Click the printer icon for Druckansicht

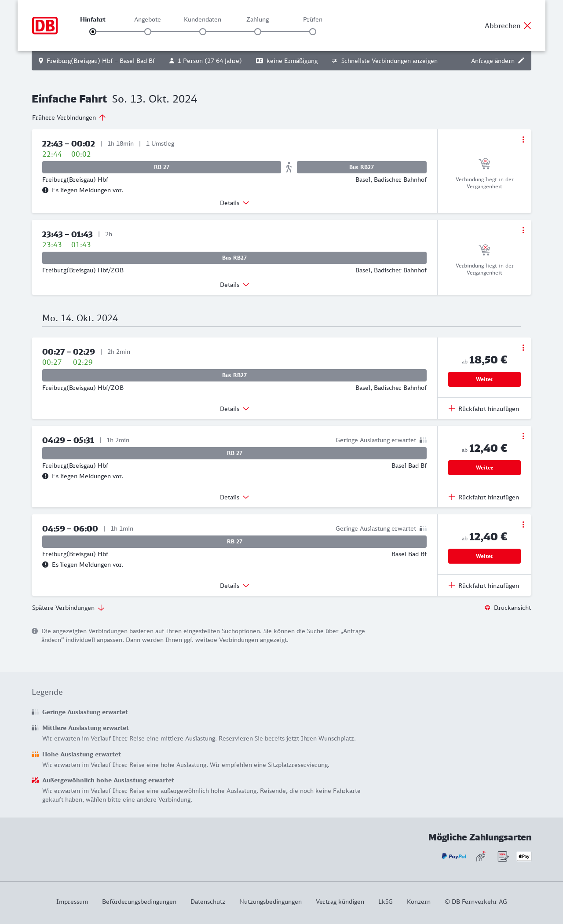point(487,608)
